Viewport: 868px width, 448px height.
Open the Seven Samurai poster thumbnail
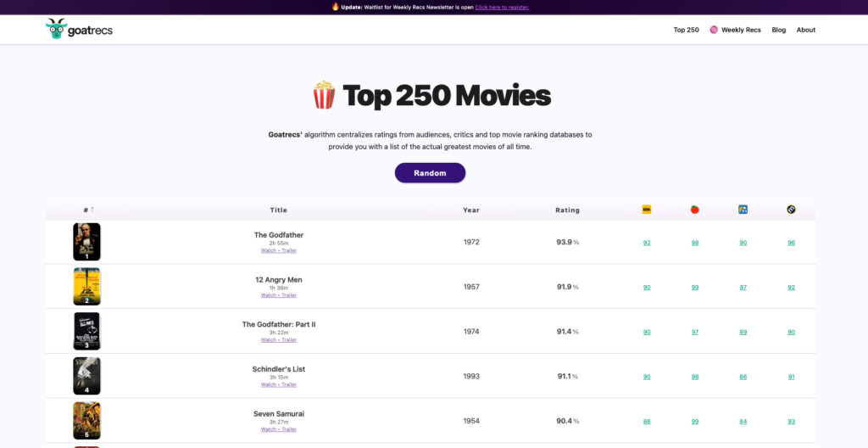87,421
